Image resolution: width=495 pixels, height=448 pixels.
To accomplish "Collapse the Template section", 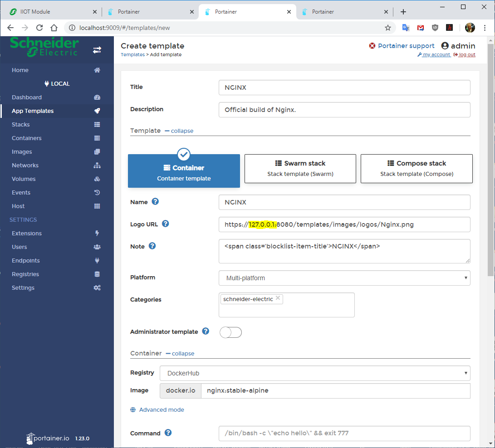I will (x=179, y=131).
